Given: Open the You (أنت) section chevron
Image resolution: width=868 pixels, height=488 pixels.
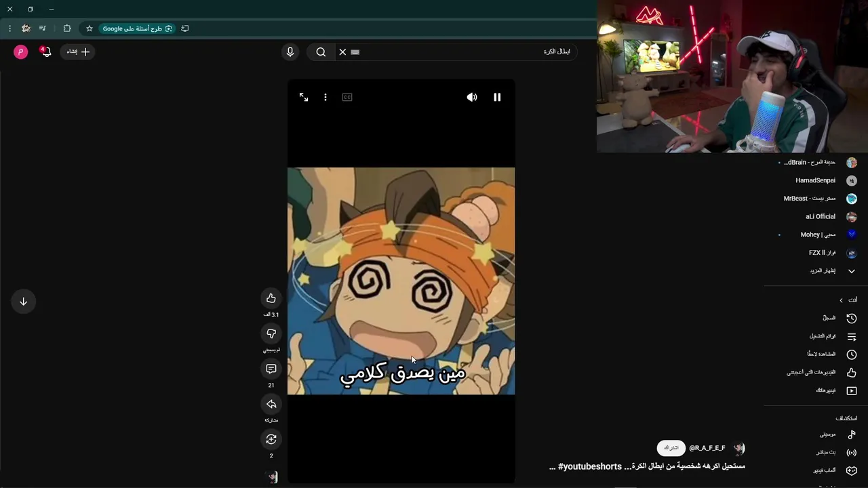Looking at the screenshot, I should pyautogui.click(x=842, y=300).
